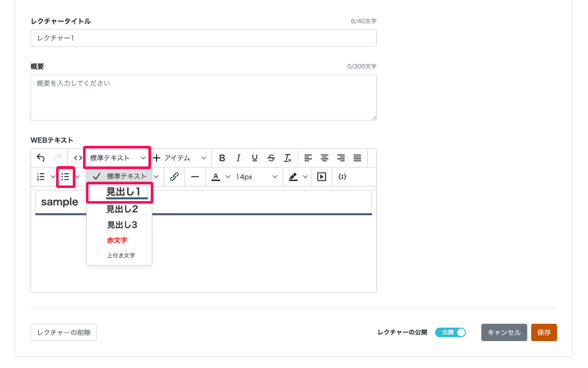This screenshot has width=588, height=368.
Task: Click the レクチャーの削除 button
Action: tap(64, 332)
